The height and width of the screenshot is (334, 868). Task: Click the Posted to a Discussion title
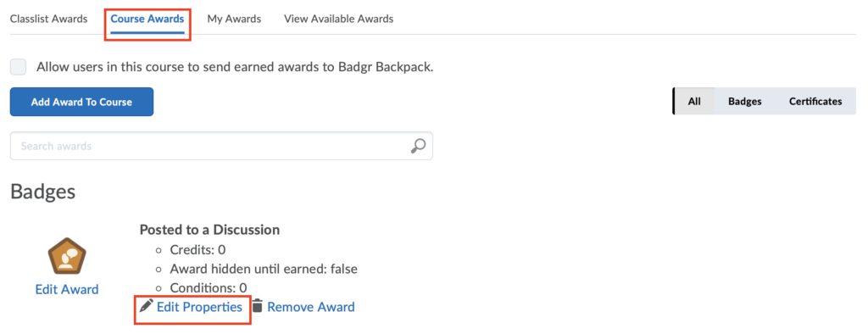click(209, 230)
